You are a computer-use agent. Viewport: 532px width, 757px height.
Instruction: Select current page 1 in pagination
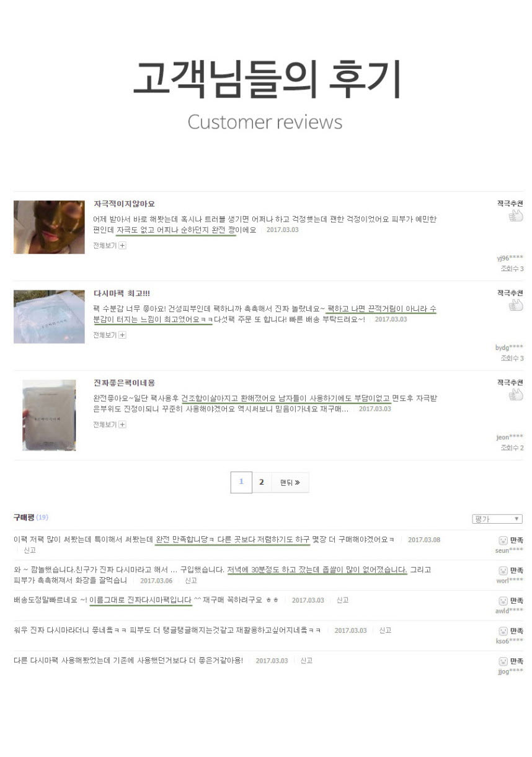coord(241,482)
